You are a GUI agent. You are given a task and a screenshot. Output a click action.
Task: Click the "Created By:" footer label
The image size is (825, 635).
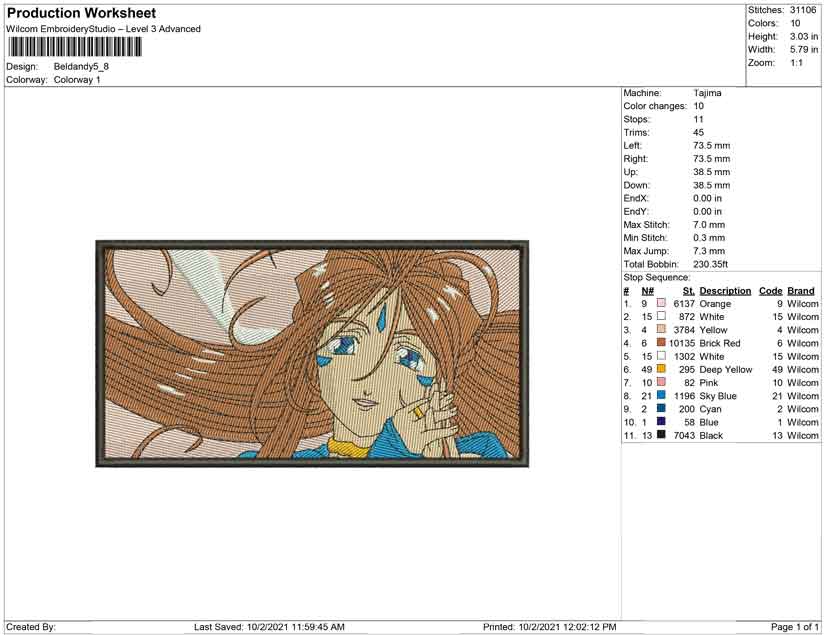[x=31, y=627]
